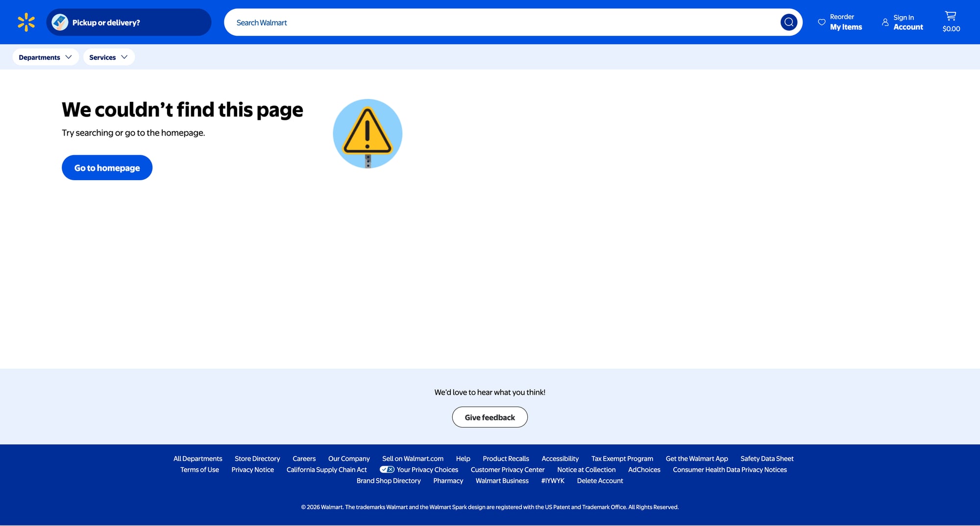Click inside the Search Walmart field
980x526 pixels.
coord(500,23)
